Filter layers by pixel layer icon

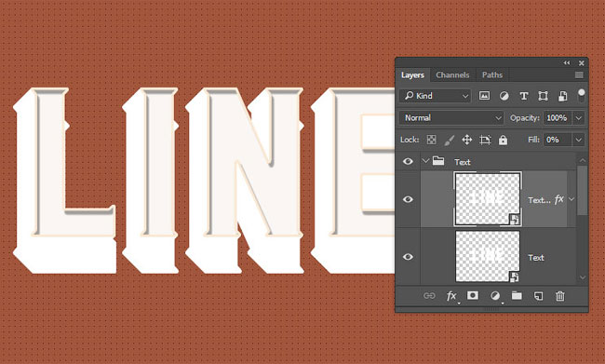[484, 96]
